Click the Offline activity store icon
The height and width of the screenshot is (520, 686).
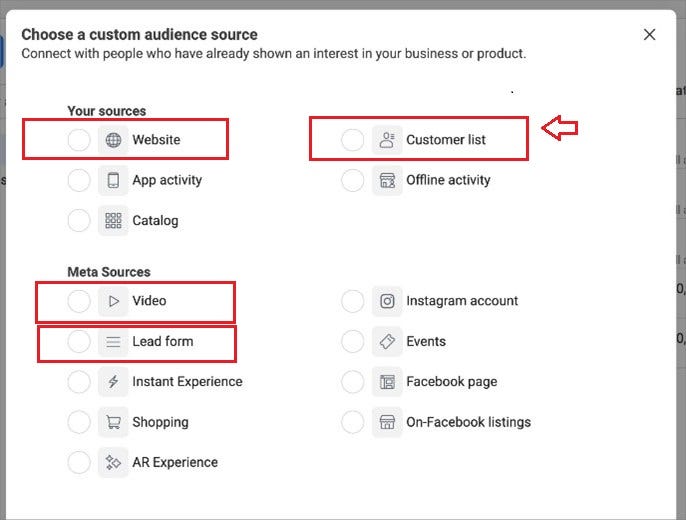pyautogui.click(x=387, y=180)
